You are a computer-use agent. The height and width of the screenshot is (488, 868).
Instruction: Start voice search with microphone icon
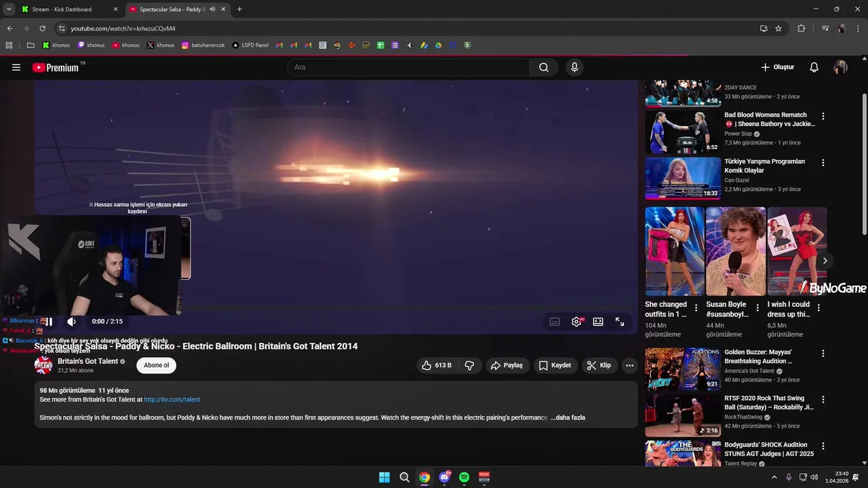coord(574,67)
